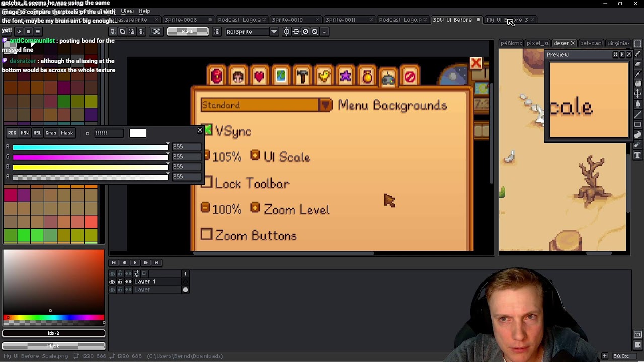Select Add to selection mode
644x362 pixels.
coord(122,32)
